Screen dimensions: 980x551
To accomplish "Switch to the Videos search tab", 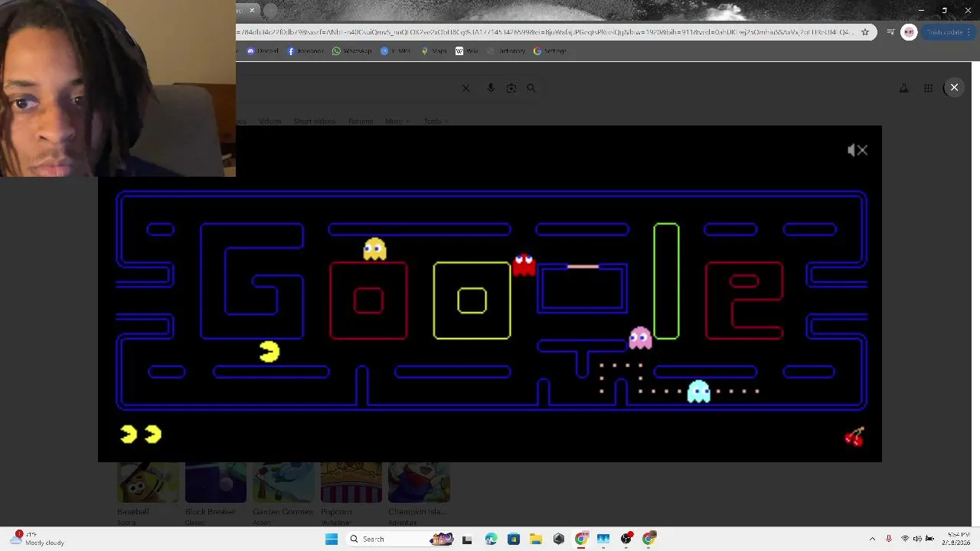I will pos(269,121).
